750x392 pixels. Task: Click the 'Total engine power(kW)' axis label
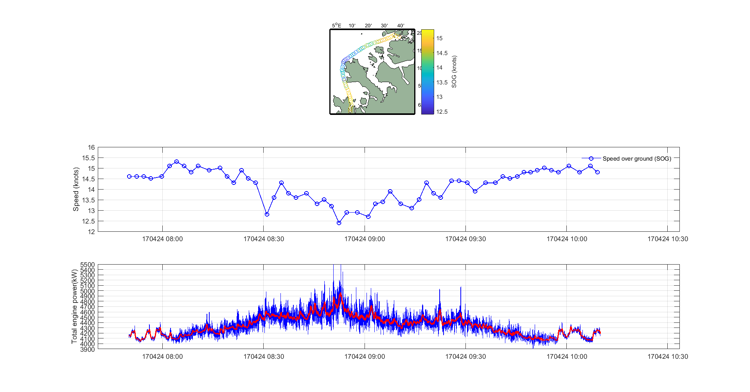point(75,306)
